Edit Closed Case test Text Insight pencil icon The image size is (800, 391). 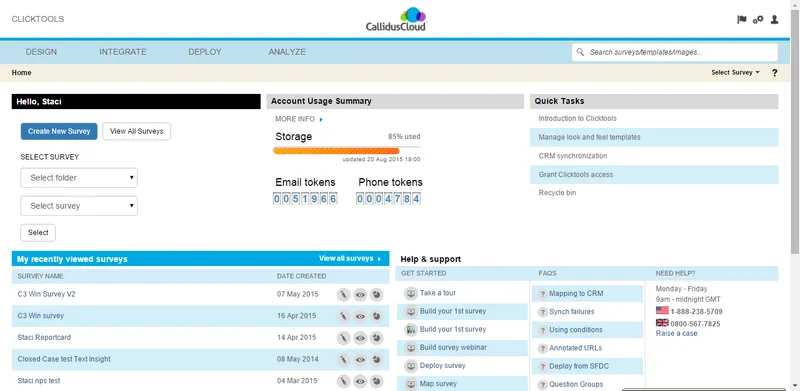click(343, 359)
